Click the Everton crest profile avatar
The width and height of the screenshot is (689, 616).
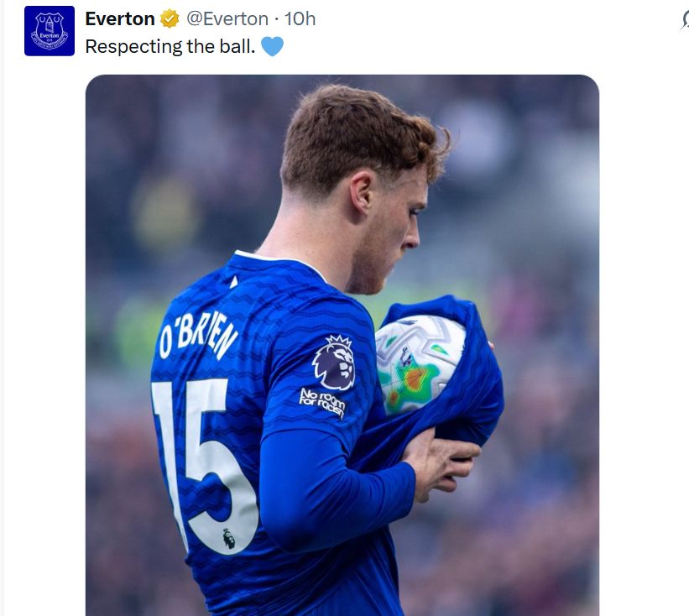pos(50,31)
